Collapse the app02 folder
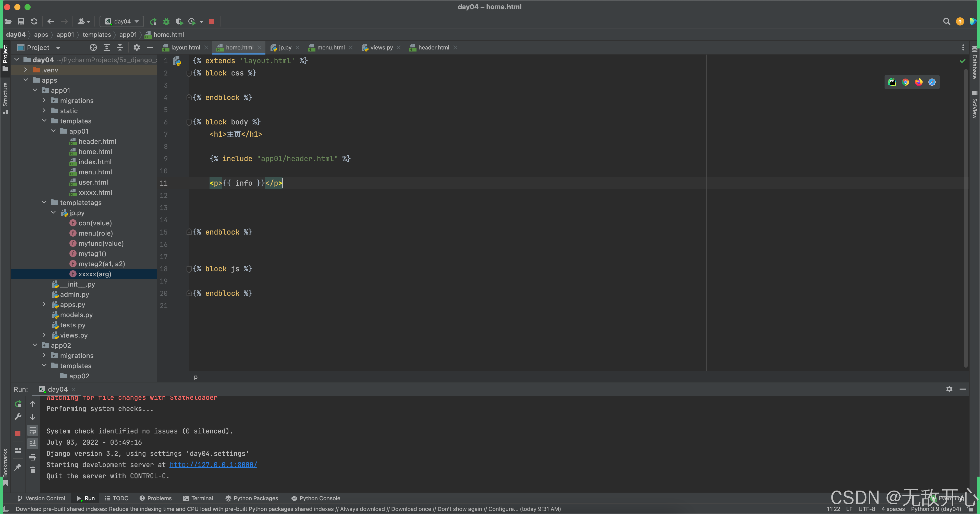Viewport: 980px width, 514px height. pos(35,345)
